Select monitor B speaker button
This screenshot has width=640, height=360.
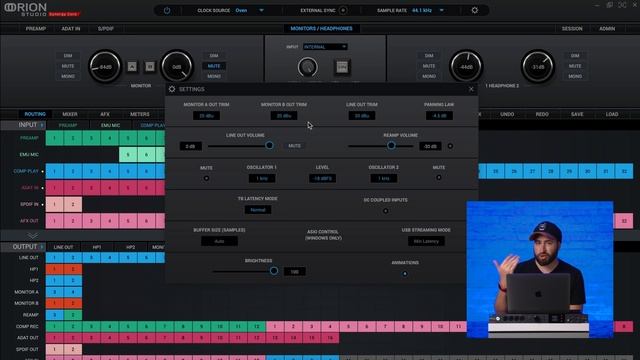tap(150, 67)
